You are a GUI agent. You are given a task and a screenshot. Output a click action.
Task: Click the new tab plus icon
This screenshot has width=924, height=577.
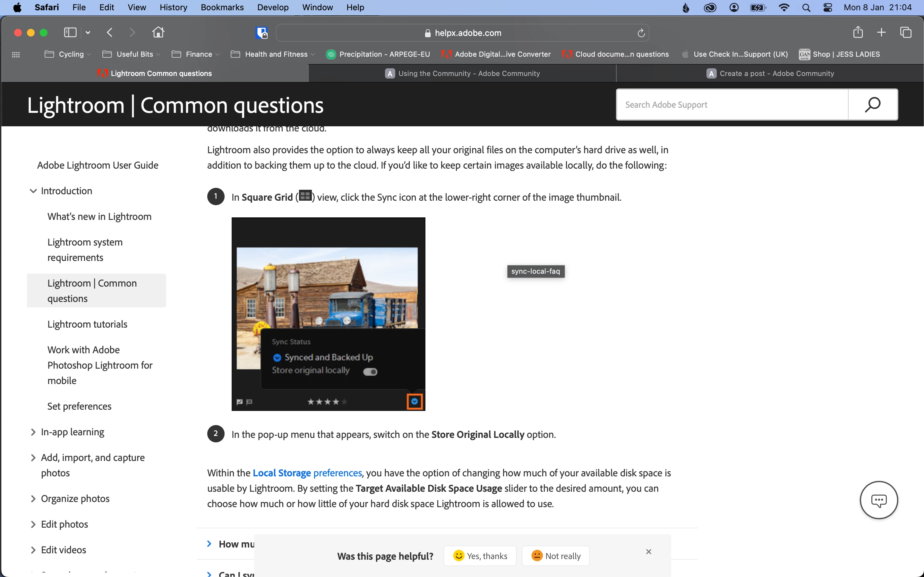point(881,32)
